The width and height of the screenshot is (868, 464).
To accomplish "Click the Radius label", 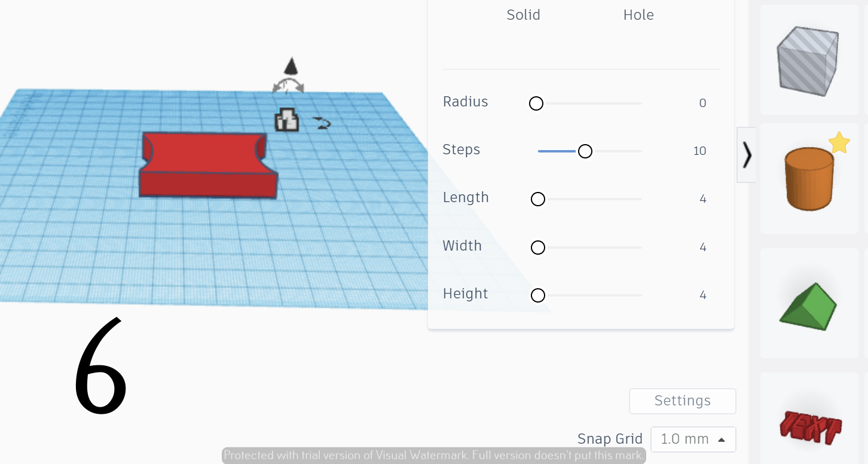I will pos(465,102).
